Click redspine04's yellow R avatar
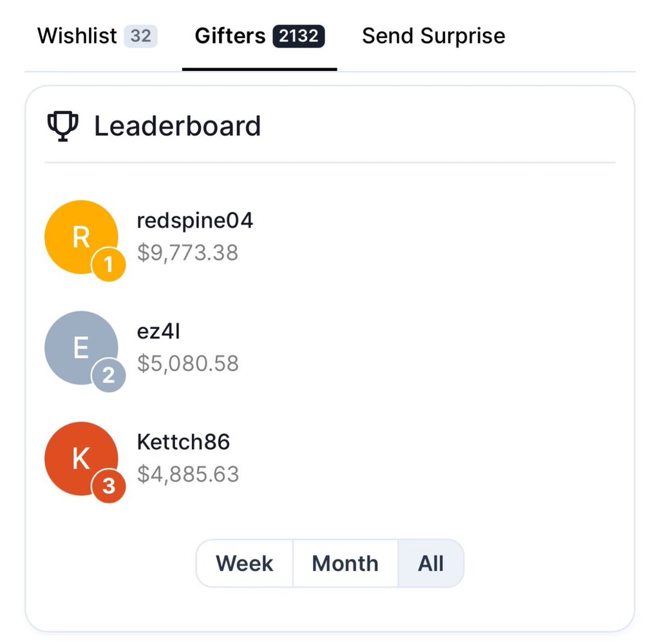Screen dimensions: 660x644 [80, 237]
